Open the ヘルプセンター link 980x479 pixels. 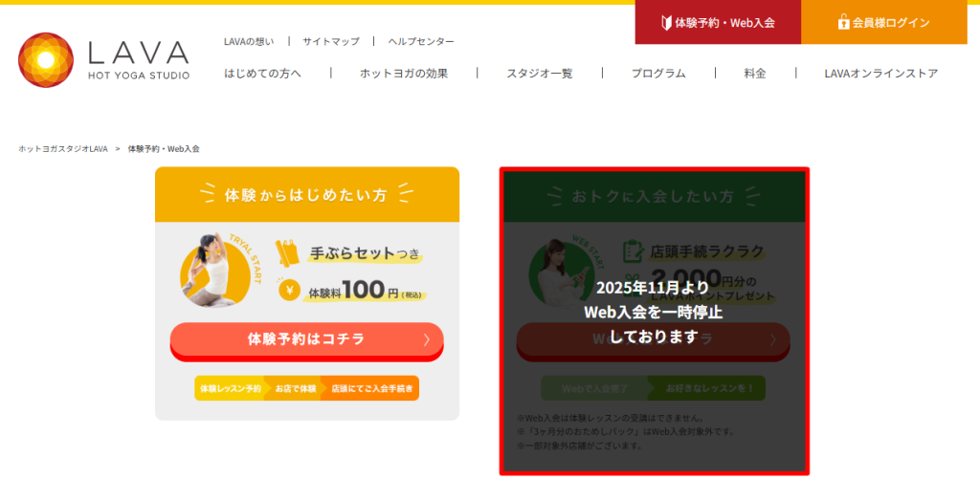coord(421,41)
